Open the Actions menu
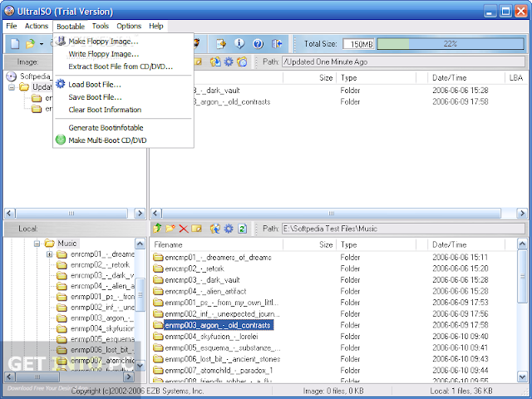The width and height of the screenshot is (532, 399). click(37, 26)
